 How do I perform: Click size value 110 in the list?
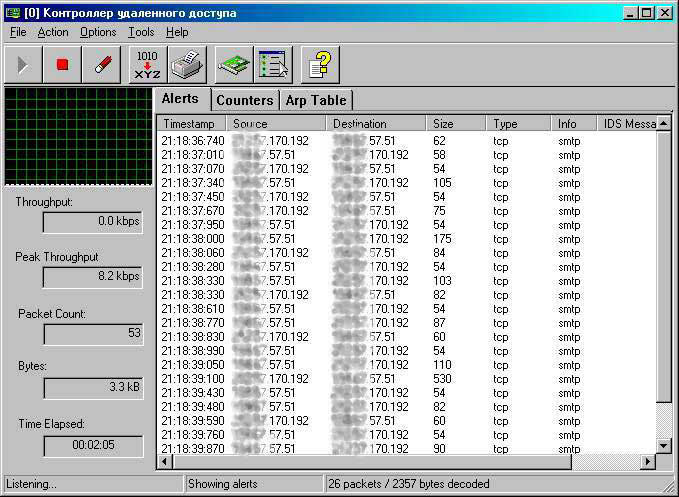442,365
